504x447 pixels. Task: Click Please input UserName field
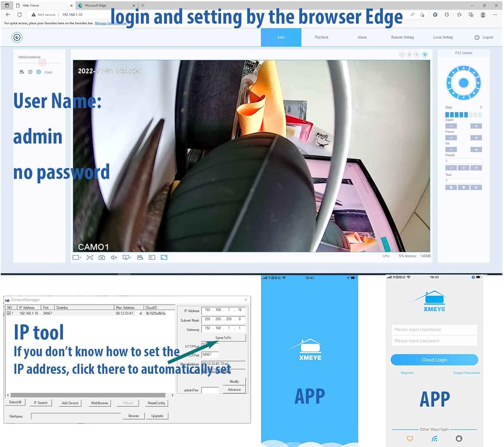pos(434,330)
